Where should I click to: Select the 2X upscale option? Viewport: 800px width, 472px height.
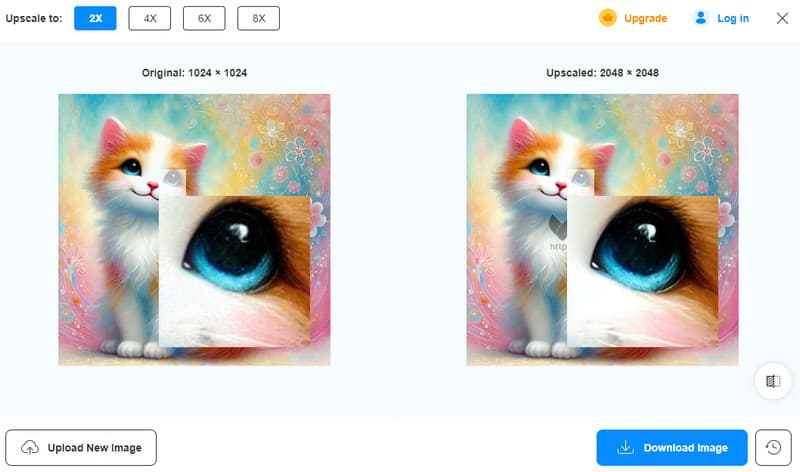pyautogui.click(x=96, y=18)
